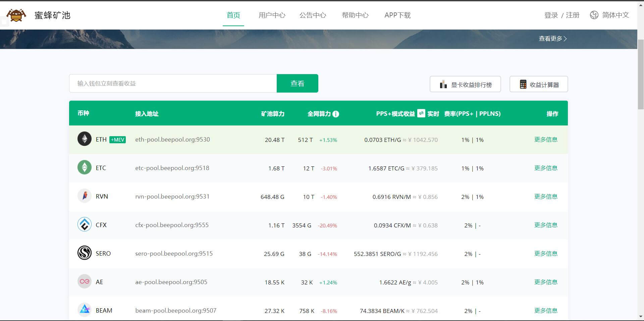Click the CFX coin icon
The height and width of the screenshot is (321, 644).
[85, 224]
